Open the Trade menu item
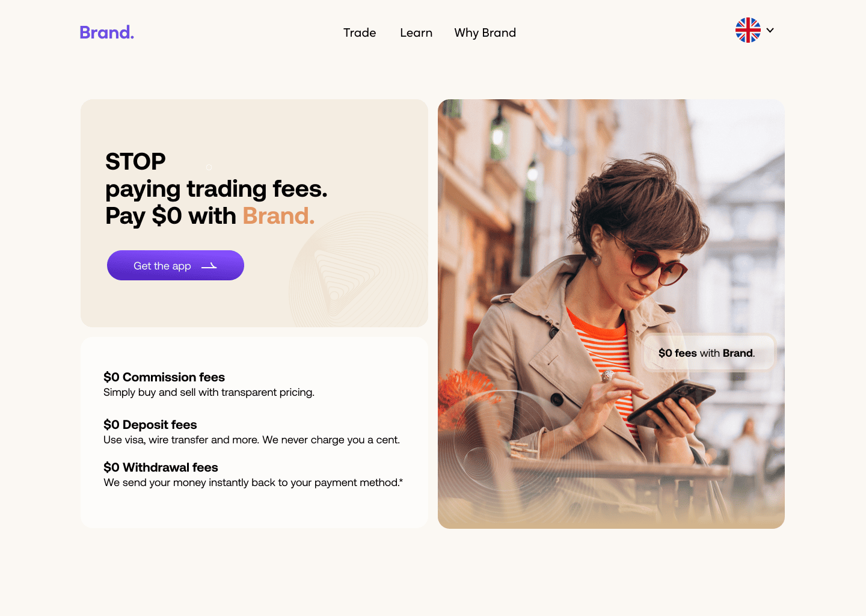 [360, 32]
